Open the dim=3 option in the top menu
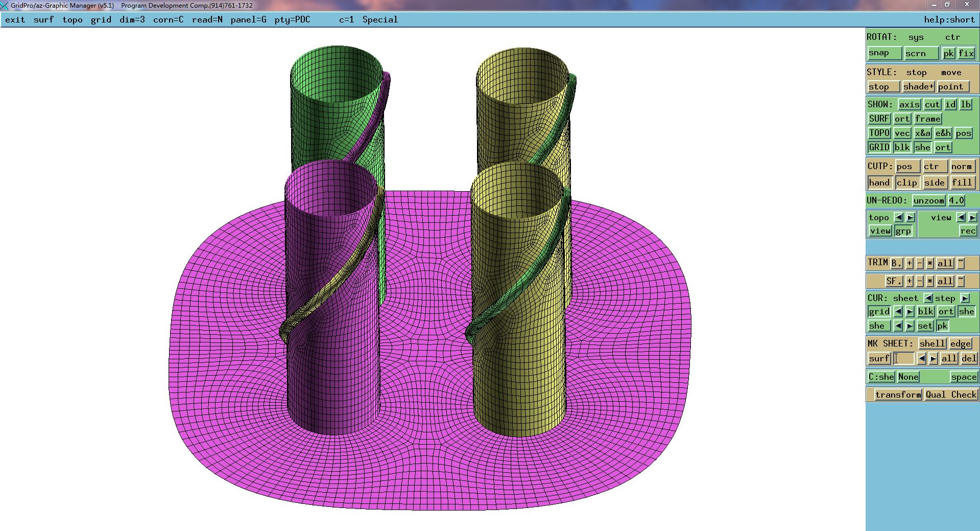The height and width of the screenshot is (531, 980). point(132,19)
